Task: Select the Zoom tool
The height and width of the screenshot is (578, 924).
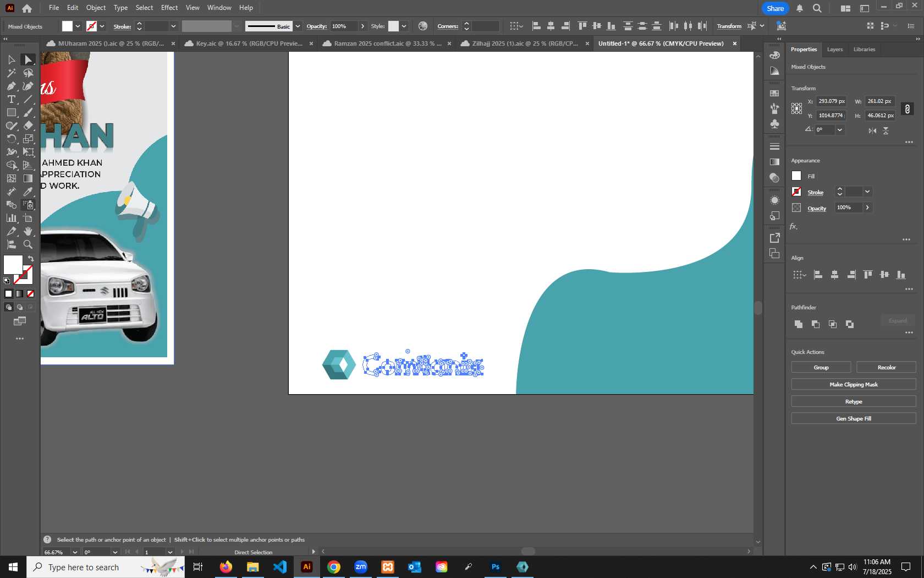Action: point(28,244)
